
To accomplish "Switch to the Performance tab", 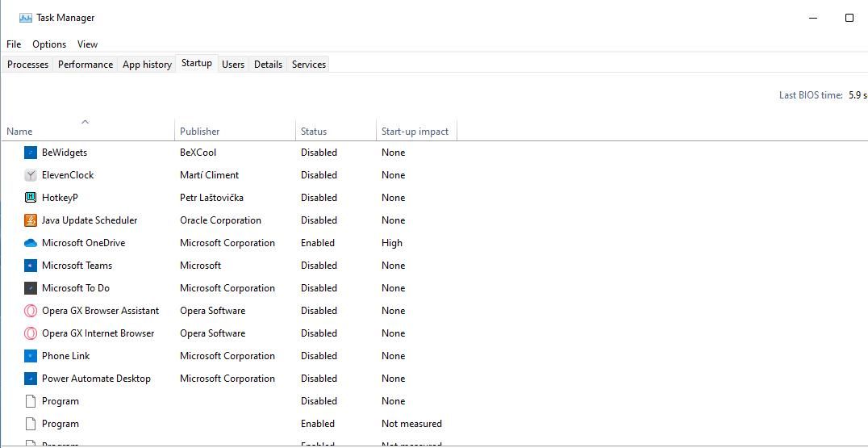I will tap(86, 65).
